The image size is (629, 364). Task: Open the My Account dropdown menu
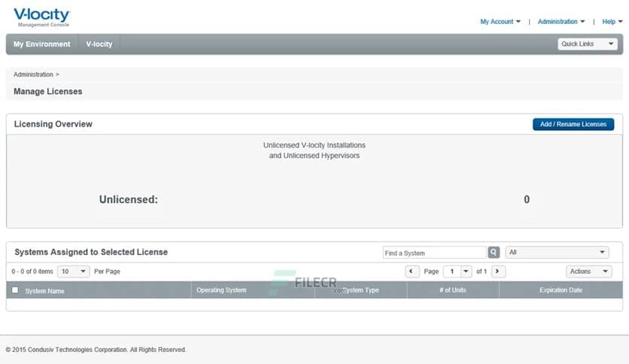(500, 22)
